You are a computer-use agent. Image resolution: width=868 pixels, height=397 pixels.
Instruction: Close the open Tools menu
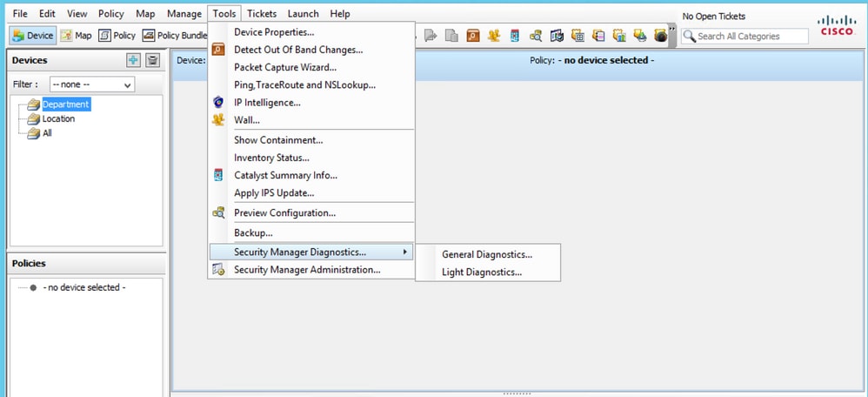(x=224, y=14)
